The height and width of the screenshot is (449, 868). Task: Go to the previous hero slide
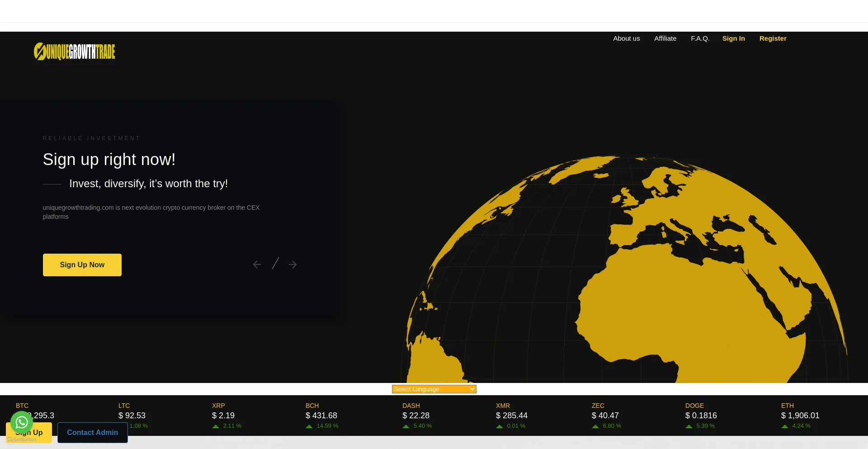[x=257, y=265]
